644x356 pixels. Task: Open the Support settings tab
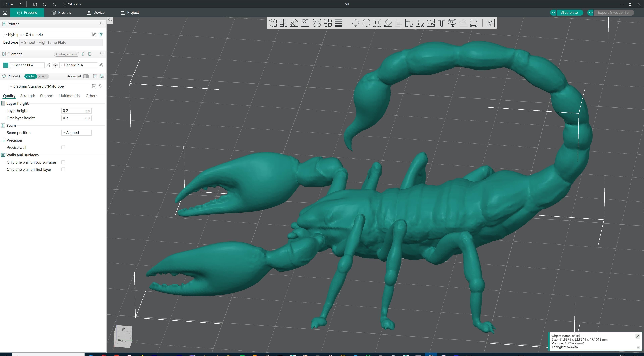tap(47, 96)
